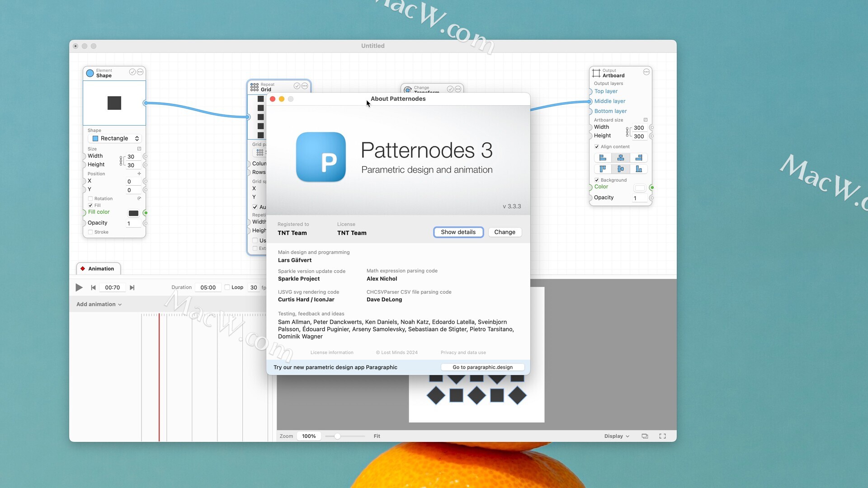Click the Patternodes app icon in About window
Screen dimensions: 868x488
(321, 157)
